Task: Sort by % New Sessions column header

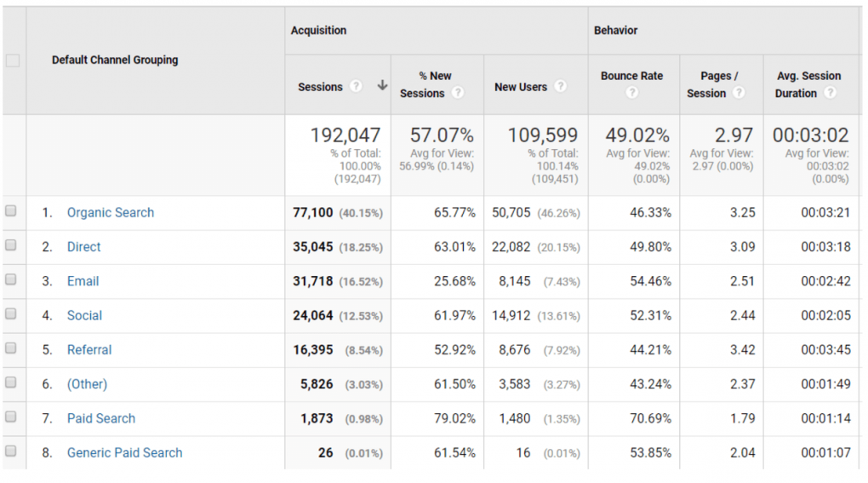Action: click(x=427, y=84)
